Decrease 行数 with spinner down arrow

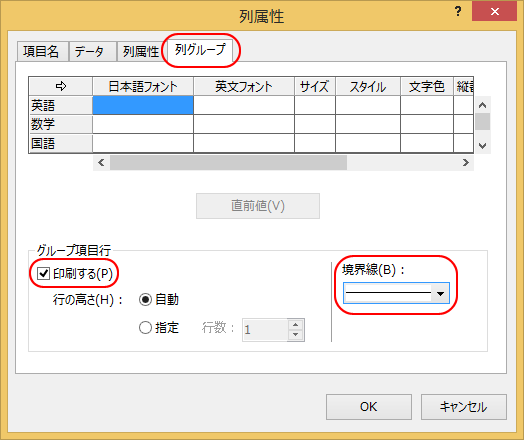[x=295, y=335]
